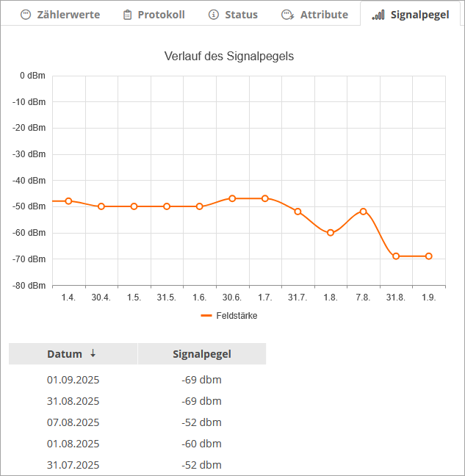
Task: Sort table by Signalpegel column header
Action: click(x=202, y=354)
